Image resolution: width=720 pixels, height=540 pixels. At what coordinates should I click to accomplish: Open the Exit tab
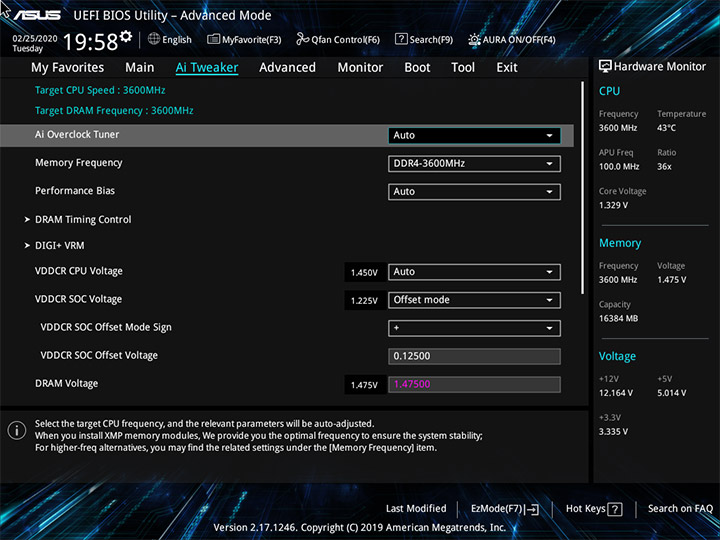pos(506,68)
